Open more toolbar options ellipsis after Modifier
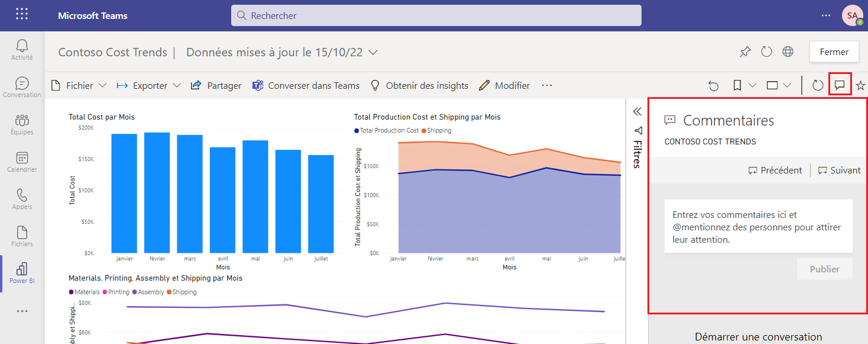This screenshot has width=868, height=344. 547,86
